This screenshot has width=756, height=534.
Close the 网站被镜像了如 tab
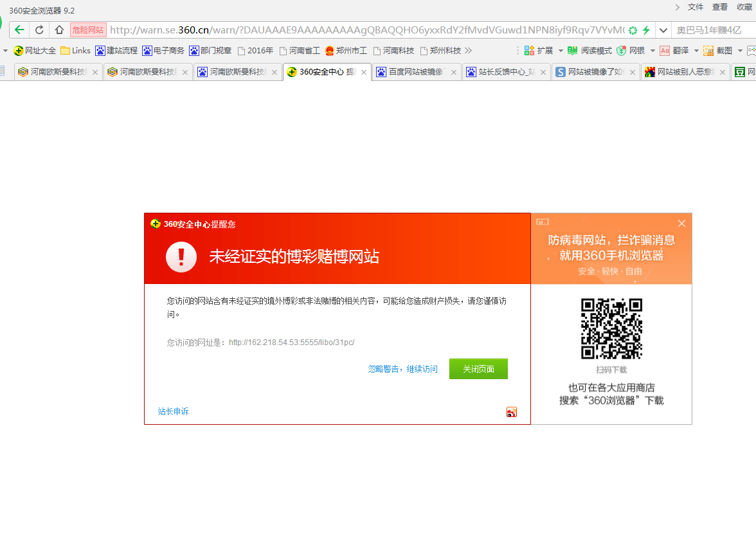tap(633, 72)
